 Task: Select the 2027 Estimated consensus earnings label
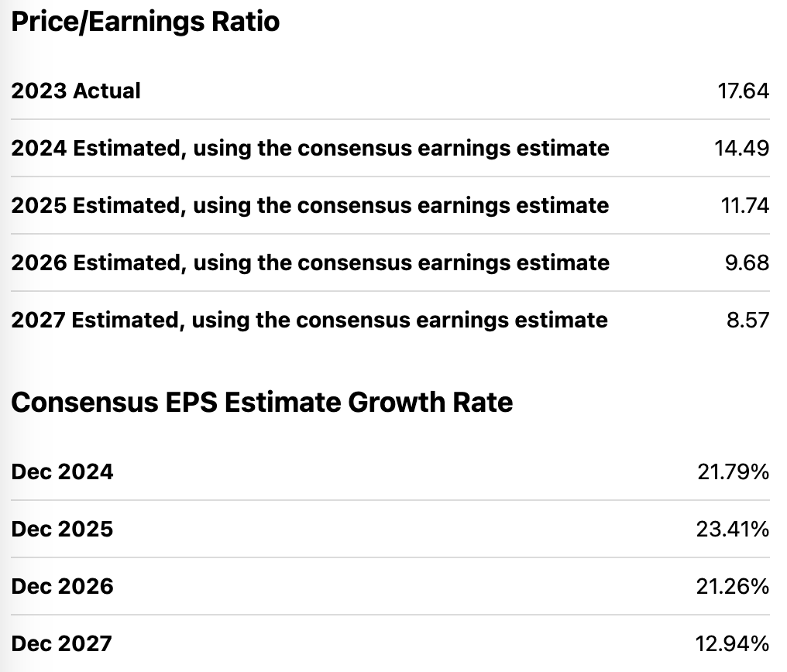tap(310, 320)
